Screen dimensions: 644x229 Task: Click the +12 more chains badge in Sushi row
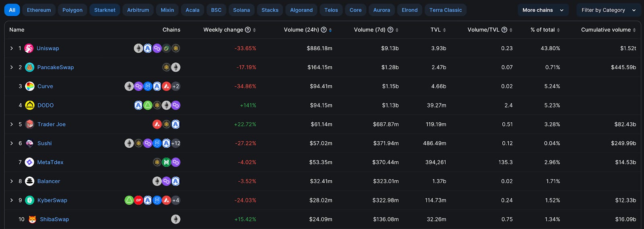click(x=175, y=143)
